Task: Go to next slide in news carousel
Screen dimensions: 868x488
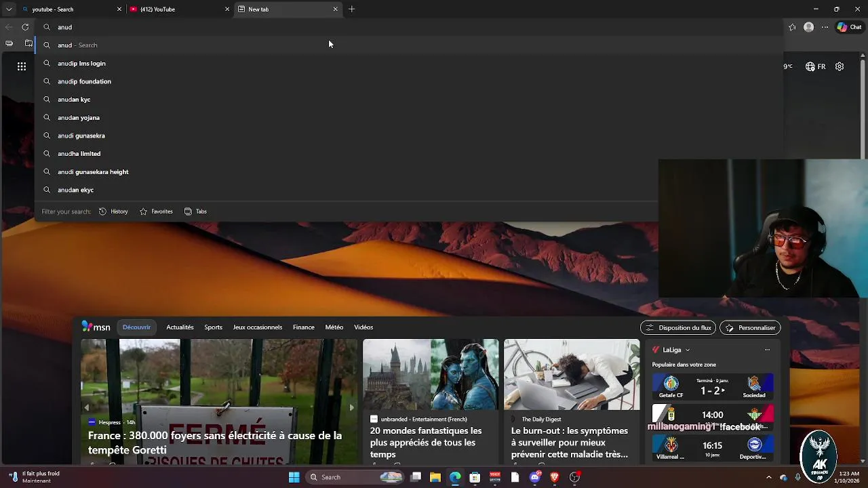Action: tap(351, 407)
